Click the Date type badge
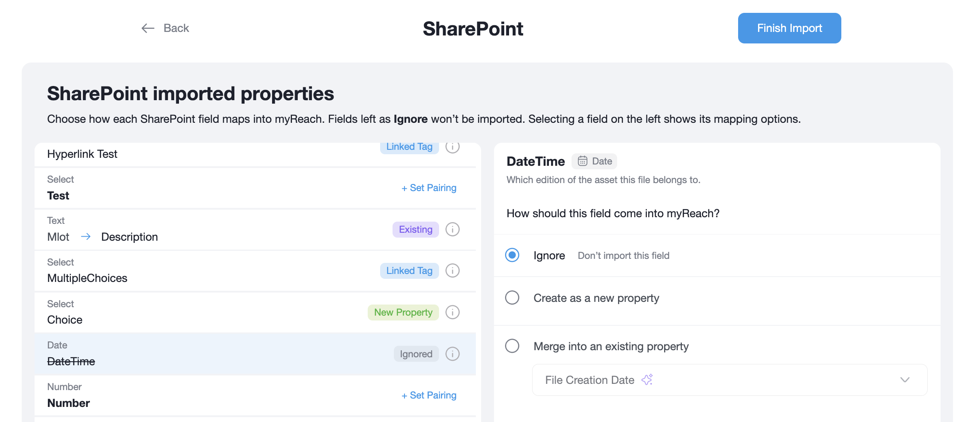The height and width of the screenshot is (422, 980). (595, 161)
